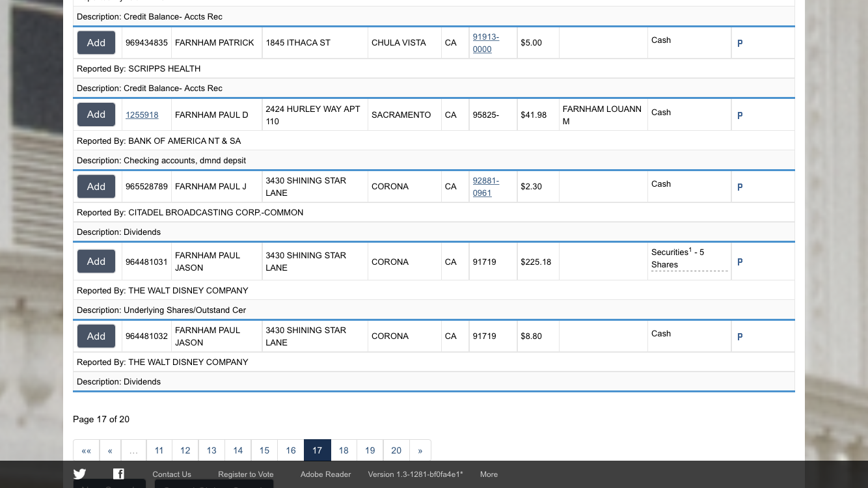The image size is (868, 488).
Task: Go to page 20
Action: coord(396,450)
